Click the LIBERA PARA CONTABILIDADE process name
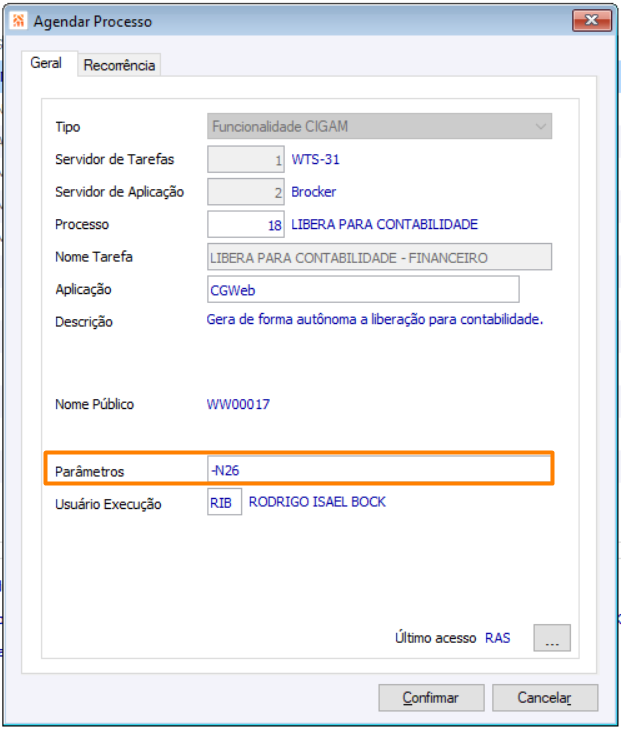This screenshot has width=621, height=731. [385, 224]
